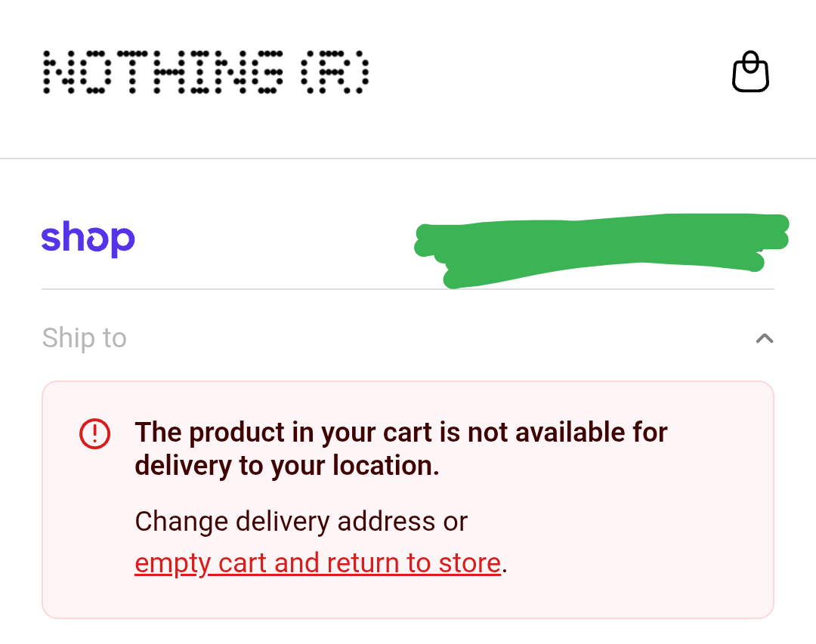Open the account covered by green markup
The width and height of the screenshot is (816, 644).
[601, 249]
